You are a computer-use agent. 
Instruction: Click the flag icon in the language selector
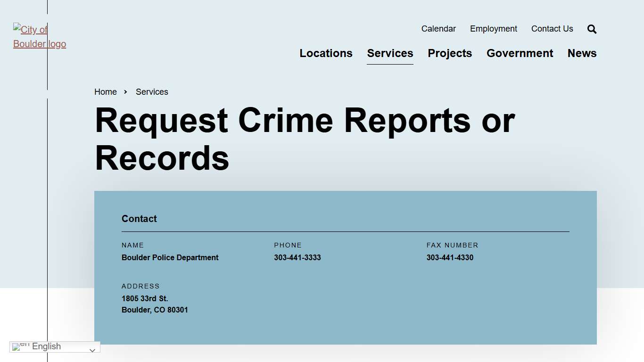pos(19,347)
